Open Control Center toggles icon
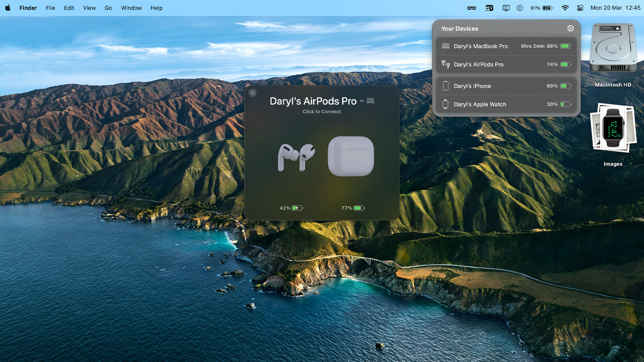 [580, 8]
